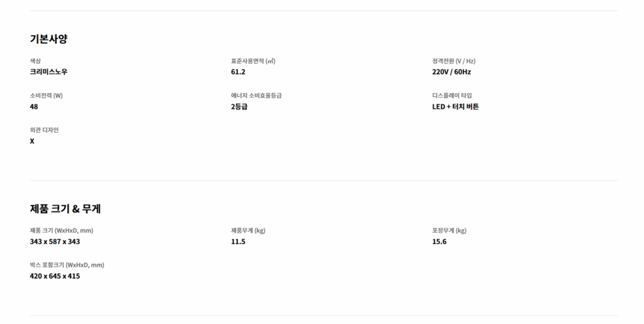Screen dimensions: 644x324
Task: Select the 420 x 645 x 415 box size
Action: 55,276
